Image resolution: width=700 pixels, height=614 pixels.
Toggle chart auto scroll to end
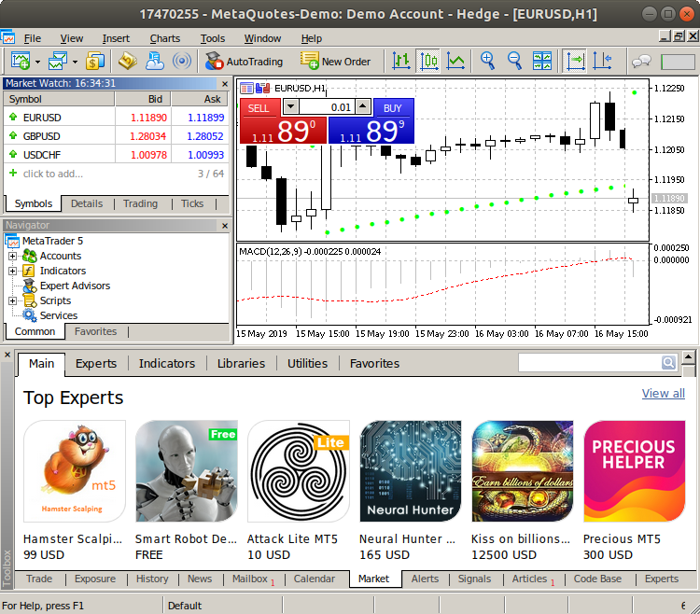coord(575,62)
